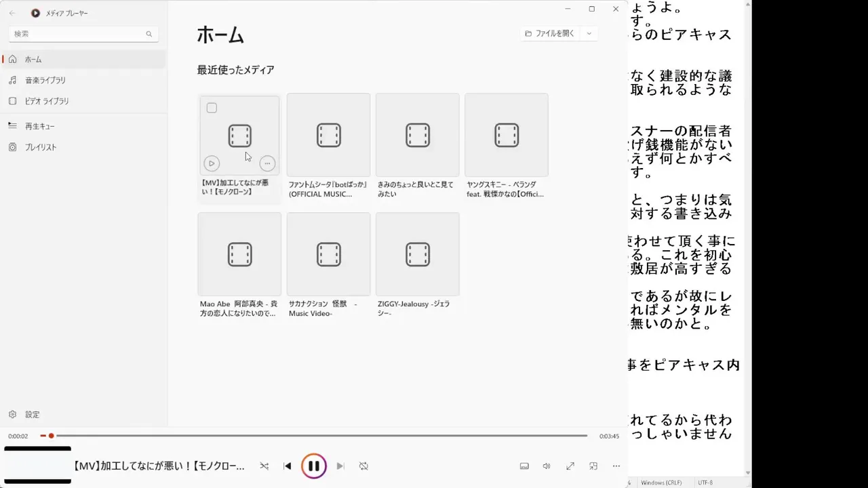Open the きみのちょっと良いとこ見てみたい thumbnail
The image size is (868, 488).
coord(417,135)
